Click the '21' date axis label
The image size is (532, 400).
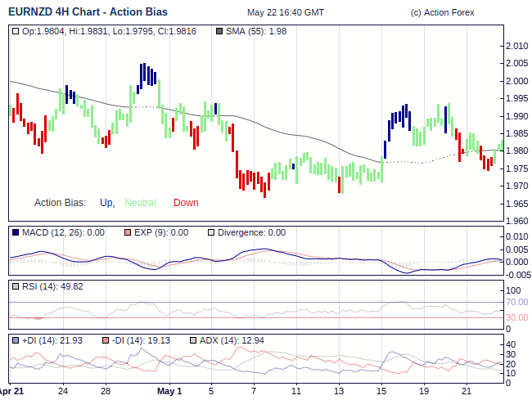coord(467,391)
